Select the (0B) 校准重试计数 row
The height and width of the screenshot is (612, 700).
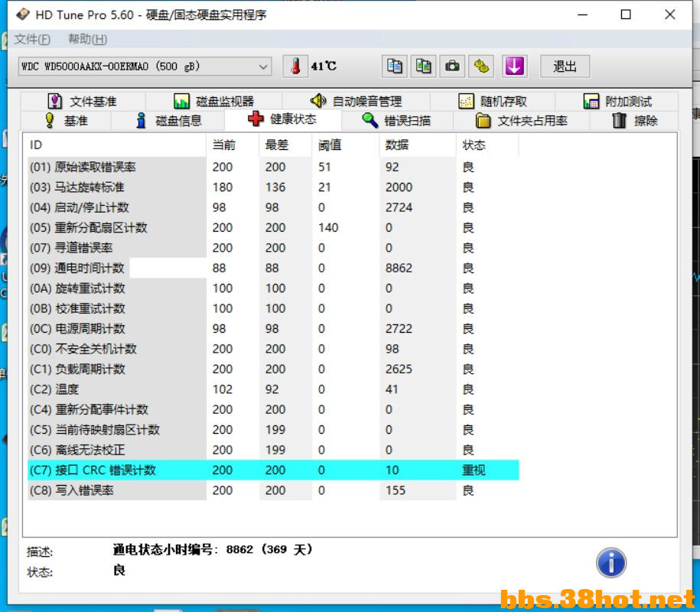coord(273,308)
